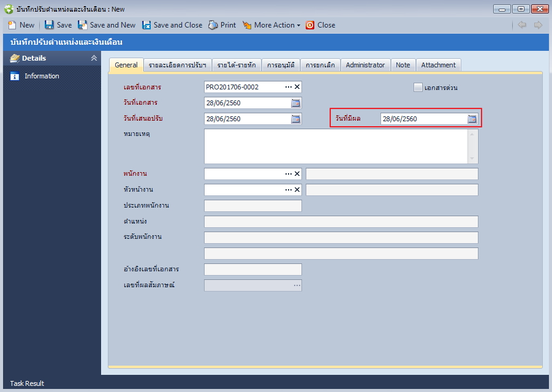The image size is (552, 392).
Task: Clear เลขที่เอกสาร with X icon
Action: click(x=297, y=87)
